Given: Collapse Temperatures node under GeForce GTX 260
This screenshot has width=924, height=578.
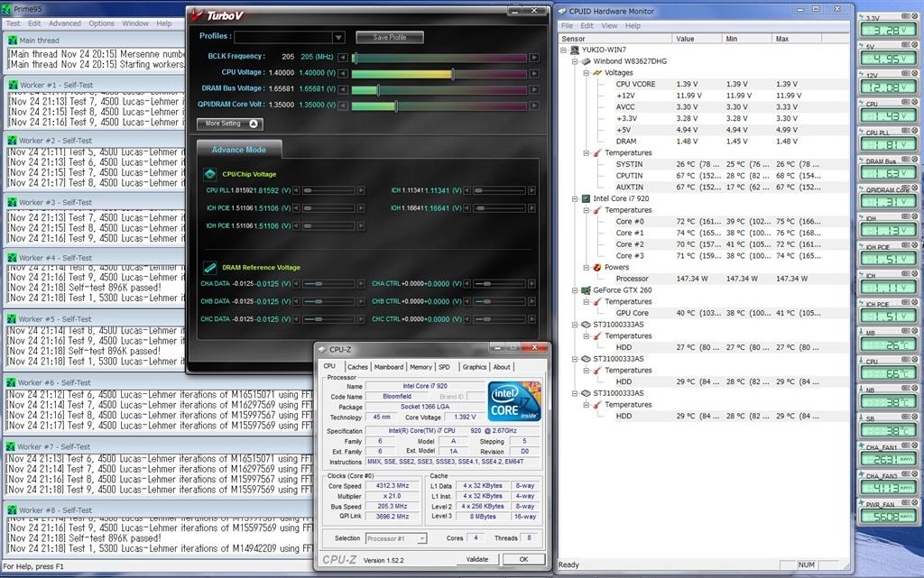Looking at the screenshot, I should [587, 302].
